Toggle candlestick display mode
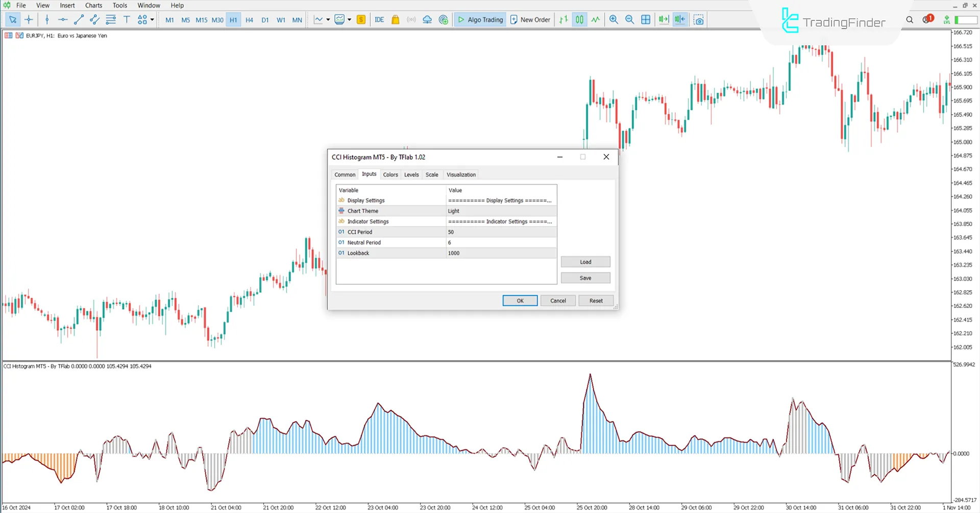Image resolution: width=980 pixels, height=513 pixels. tap(579, 19)
